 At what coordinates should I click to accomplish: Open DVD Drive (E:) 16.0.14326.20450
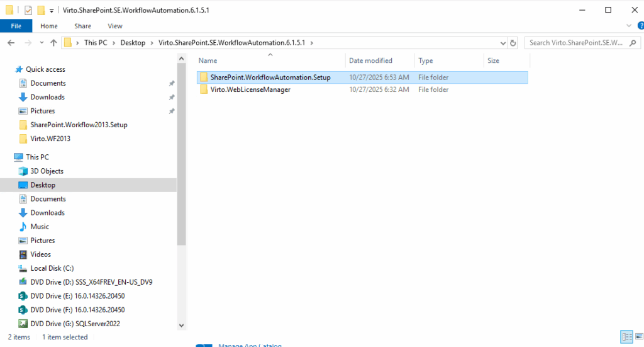(x=77, y=296)
